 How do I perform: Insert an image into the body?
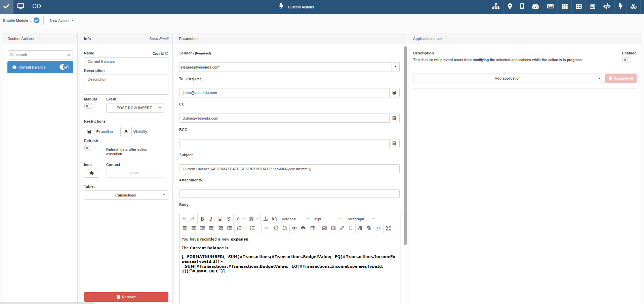point(324,228)
